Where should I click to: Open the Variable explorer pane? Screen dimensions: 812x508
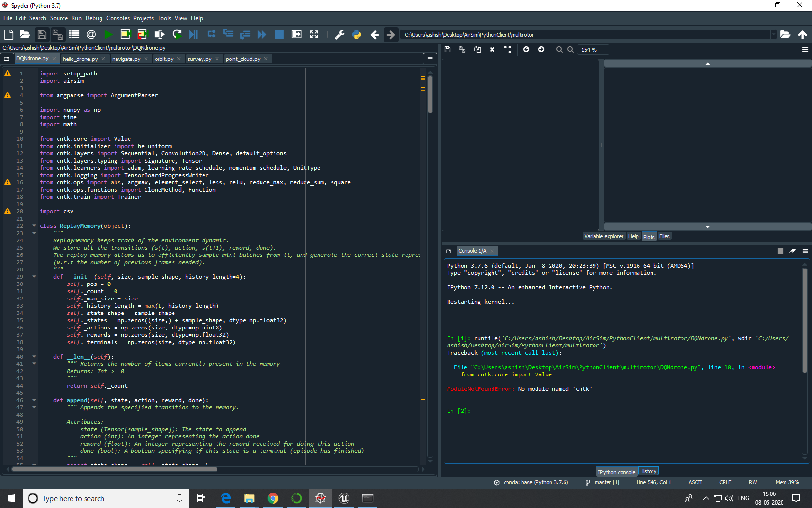604,236
